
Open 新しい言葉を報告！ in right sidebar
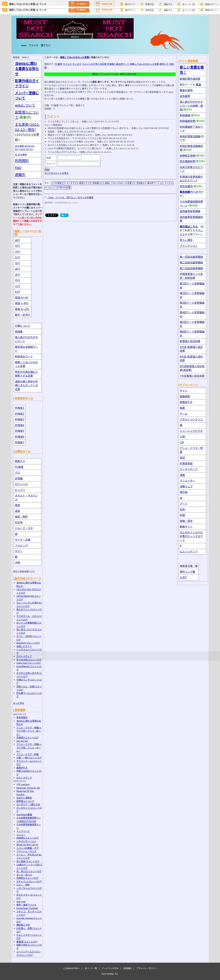tap(192, 70)
